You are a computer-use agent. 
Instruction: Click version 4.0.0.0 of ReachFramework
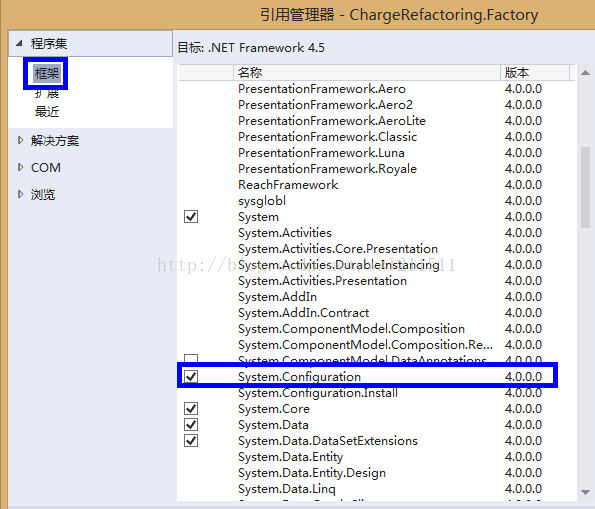tap(523, 185)
